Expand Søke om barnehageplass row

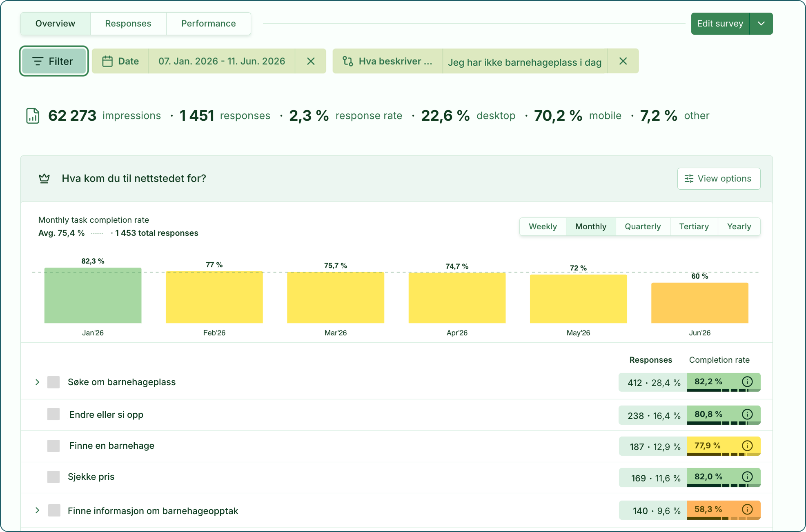pos(37,382)
